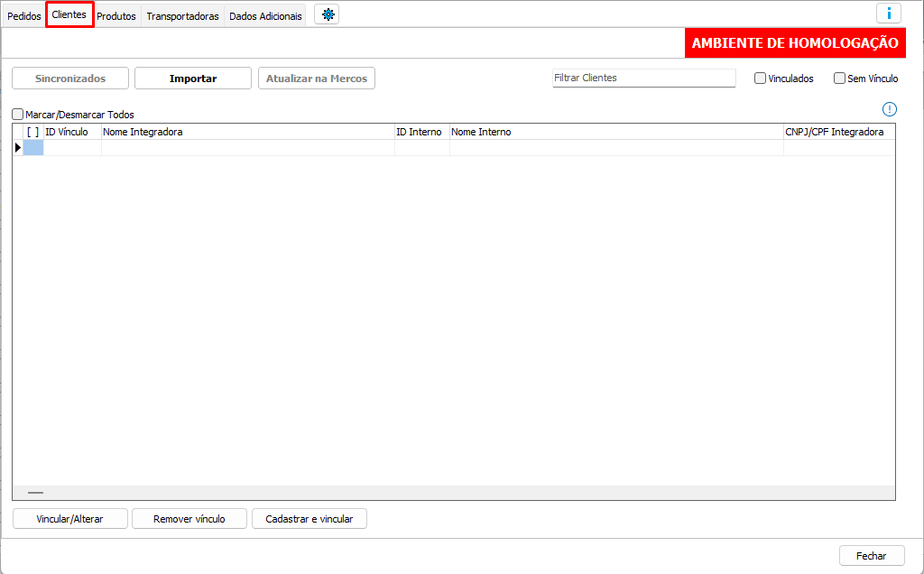The image size is (924, 574).
Task: Enable the Sem Vínculo filter checkbox
Action: [x=839, y=79]
